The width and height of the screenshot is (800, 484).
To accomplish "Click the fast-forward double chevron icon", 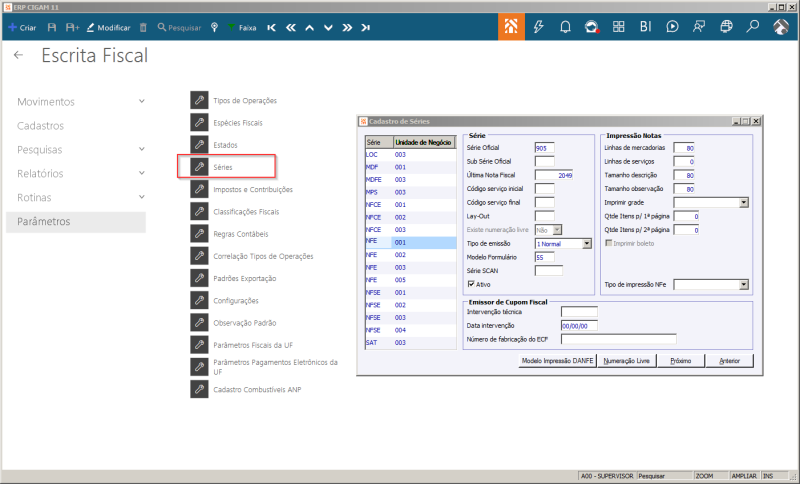I will (347, 28).
